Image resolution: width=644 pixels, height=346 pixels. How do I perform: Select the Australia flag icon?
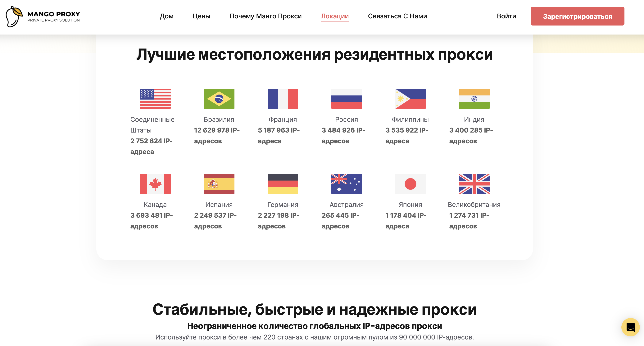tap(347, 184)
